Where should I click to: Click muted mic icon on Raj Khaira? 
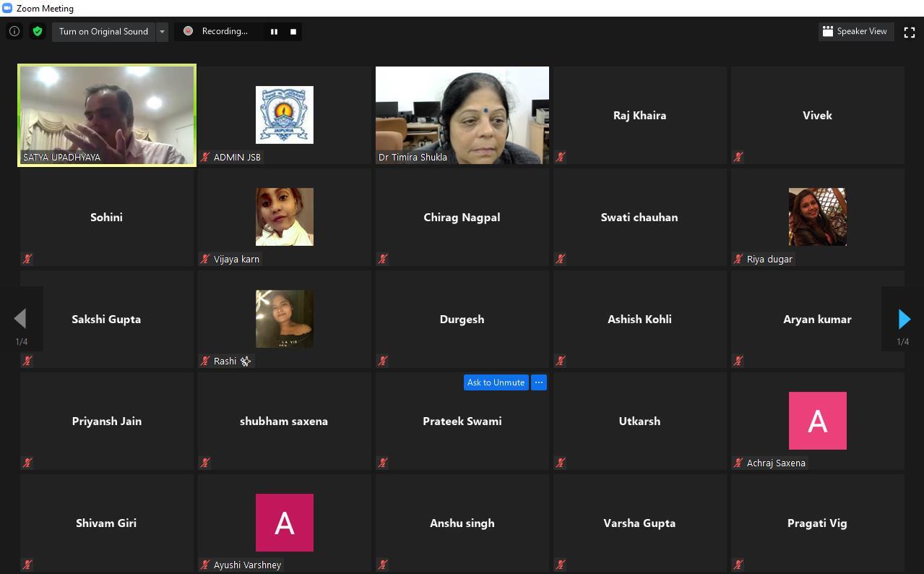tap(561, 157)
